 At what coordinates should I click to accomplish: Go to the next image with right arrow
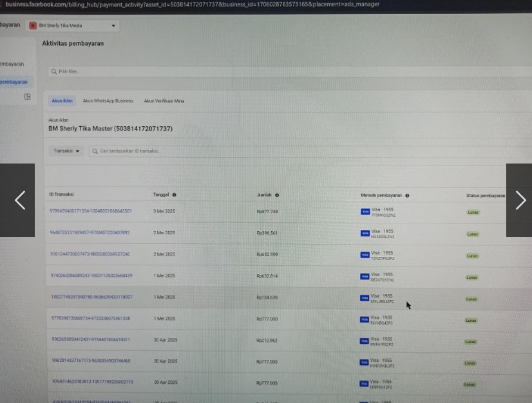coord(519,200)
